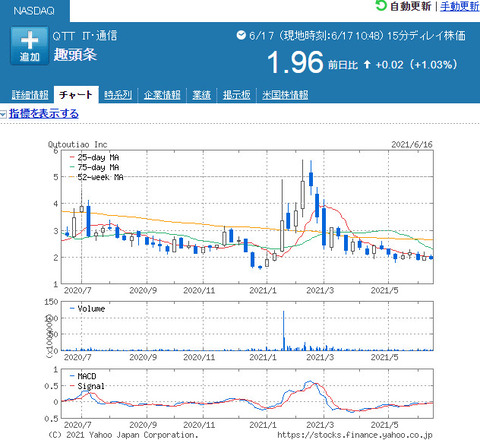Click the 15分ディレイ株価 text
480x440 pixels.
(x=426, y=35)
